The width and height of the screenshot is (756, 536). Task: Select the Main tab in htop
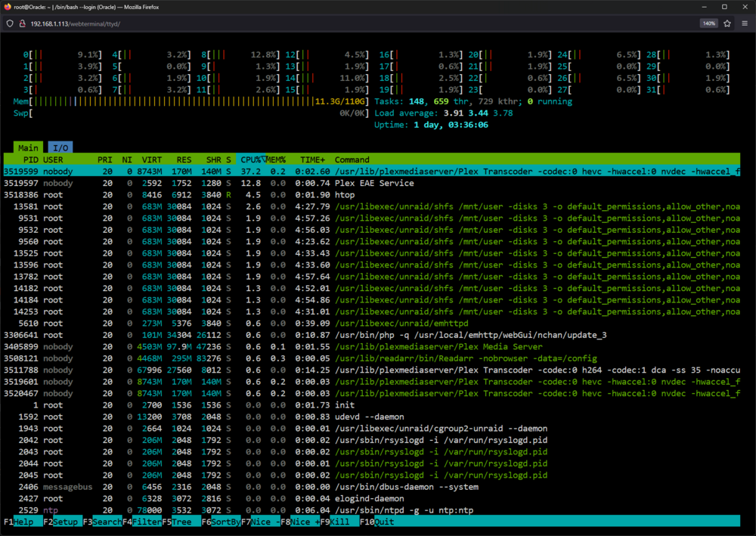point(28,148)
